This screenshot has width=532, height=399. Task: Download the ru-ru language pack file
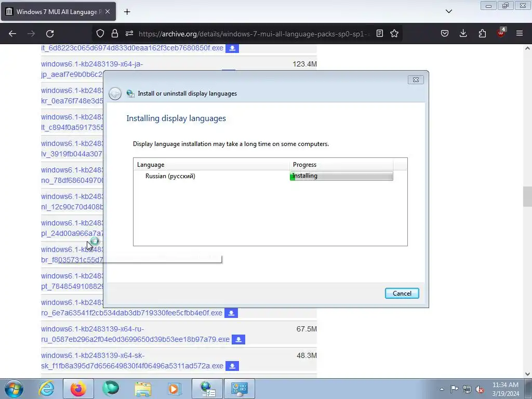[x=238, y=339]
